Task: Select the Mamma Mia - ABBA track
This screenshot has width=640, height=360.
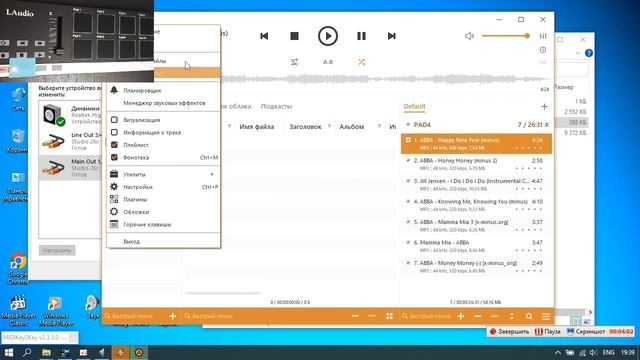Action: [476, 246]
